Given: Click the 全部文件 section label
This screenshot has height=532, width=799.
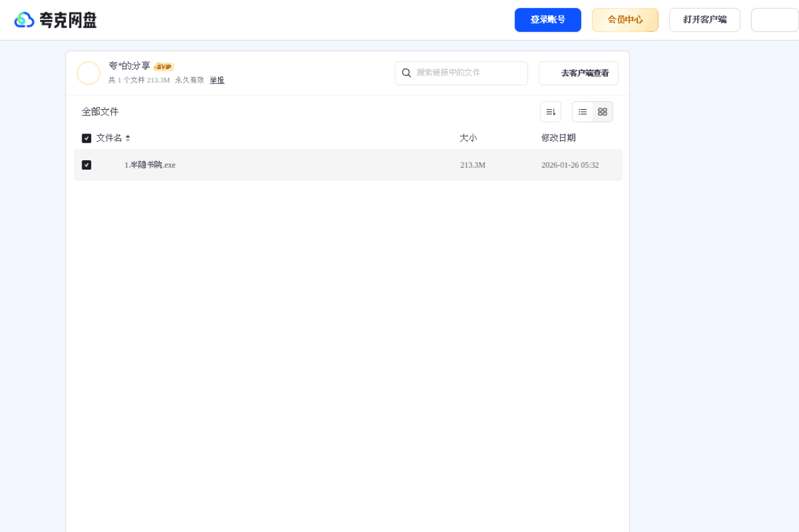Looking at the screenshot, I should tap(100, 112).
